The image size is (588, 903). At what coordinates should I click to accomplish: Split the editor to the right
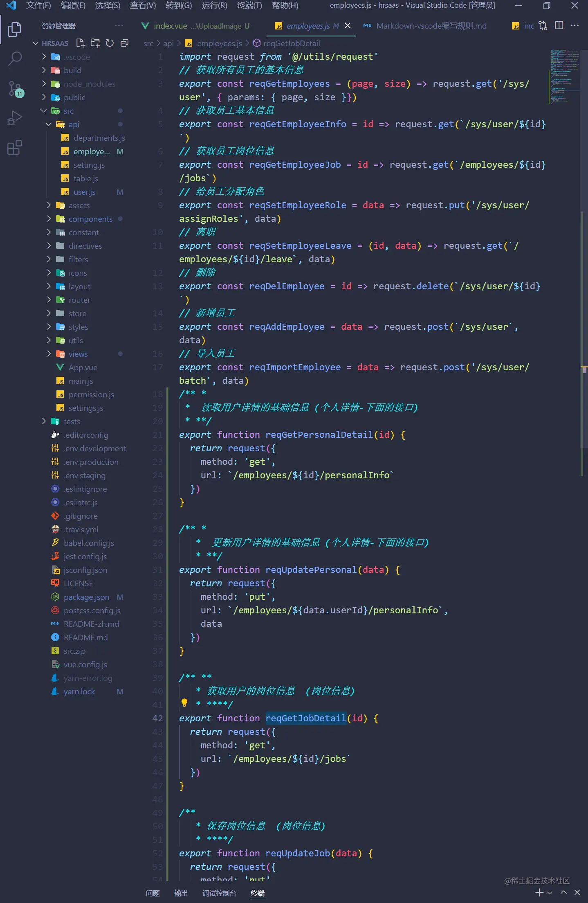tap(559, 26)
